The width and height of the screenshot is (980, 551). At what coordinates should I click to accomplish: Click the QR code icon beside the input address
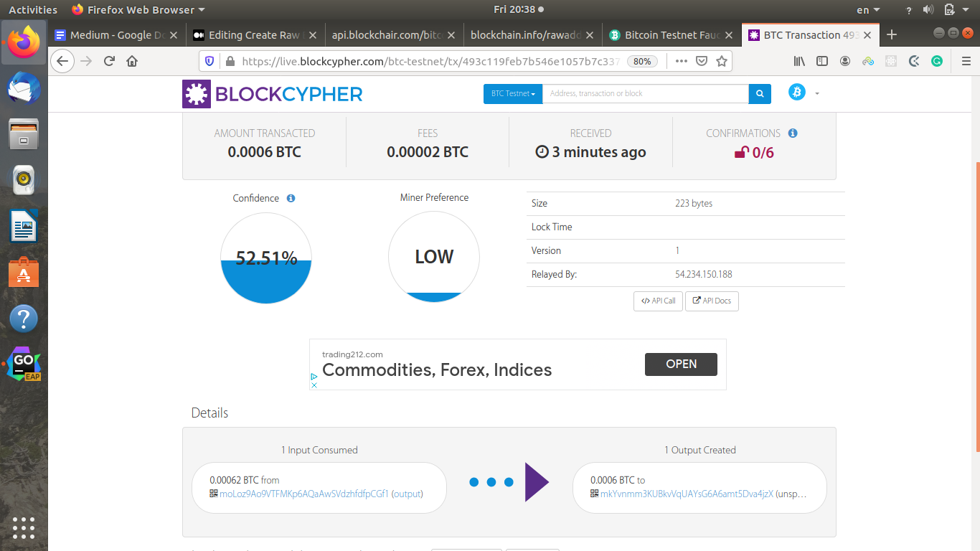[x=213, y=494]
